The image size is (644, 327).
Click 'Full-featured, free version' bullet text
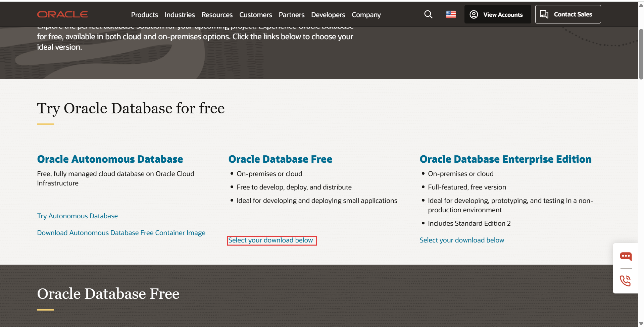[467, 187]
